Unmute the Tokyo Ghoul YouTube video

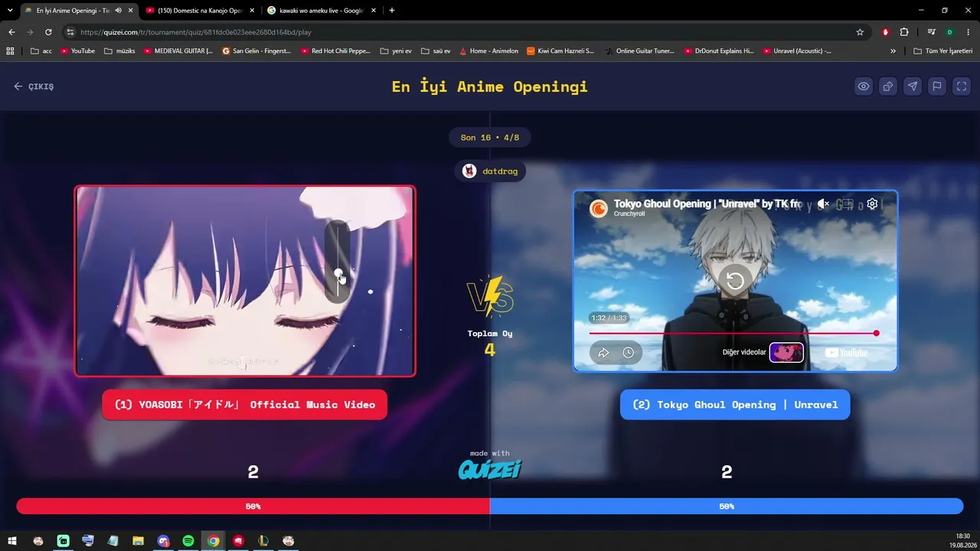(x=823, y=204)
